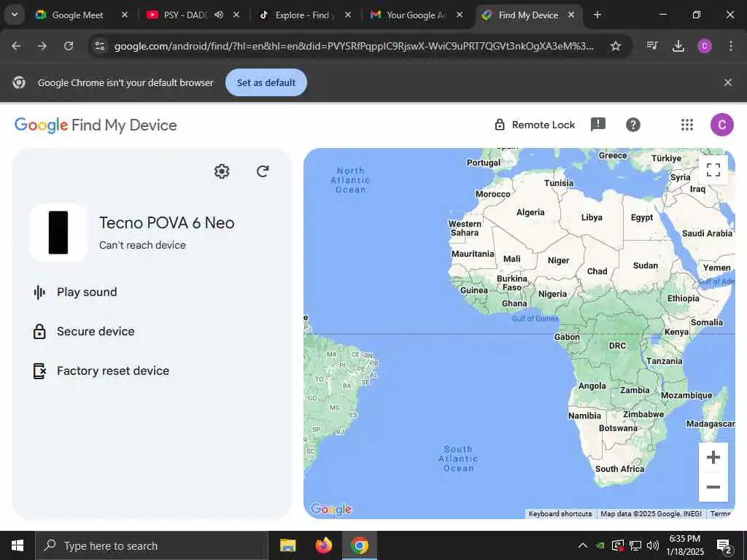Click the Chrome taskbar icon
The image size is (747, 560).
pyautogui.click(x=359, y=545)
